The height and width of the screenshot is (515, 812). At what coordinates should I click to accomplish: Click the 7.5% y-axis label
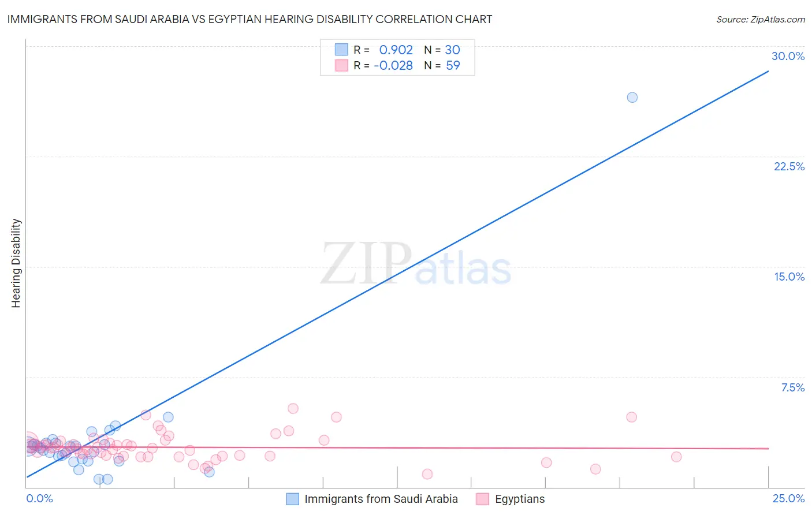click(792, 387)
